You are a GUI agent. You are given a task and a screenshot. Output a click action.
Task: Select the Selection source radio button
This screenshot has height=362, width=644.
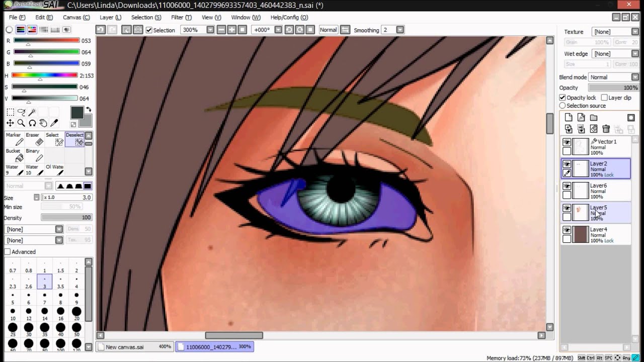tap(562, 106)
